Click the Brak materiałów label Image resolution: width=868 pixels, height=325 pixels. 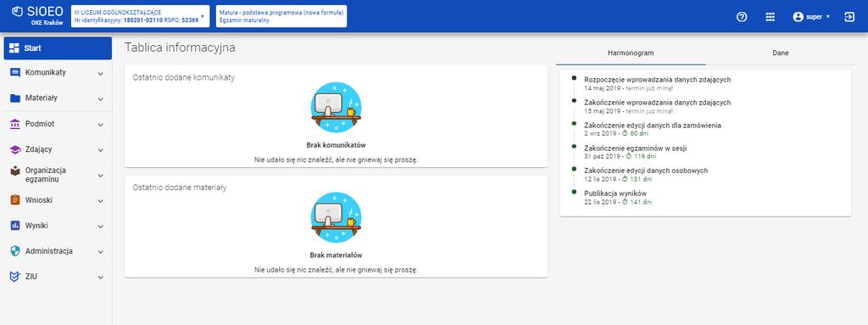click(x=336, y=255)
